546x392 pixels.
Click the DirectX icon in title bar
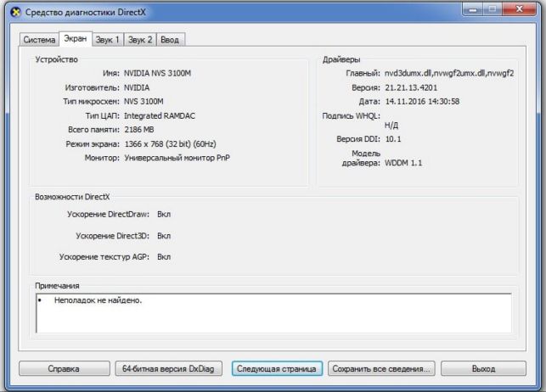tap(15, 12)
